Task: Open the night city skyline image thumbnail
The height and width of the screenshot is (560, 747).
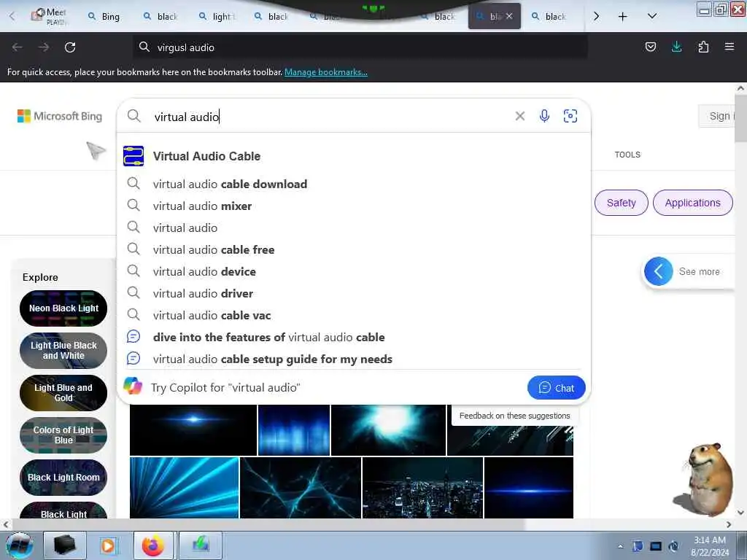Action: coord(422,488)
